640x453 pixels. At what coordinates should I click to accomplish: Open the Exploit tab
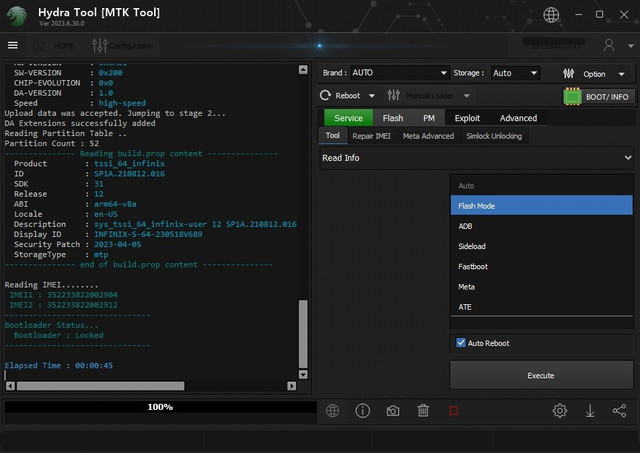point(467,118)
